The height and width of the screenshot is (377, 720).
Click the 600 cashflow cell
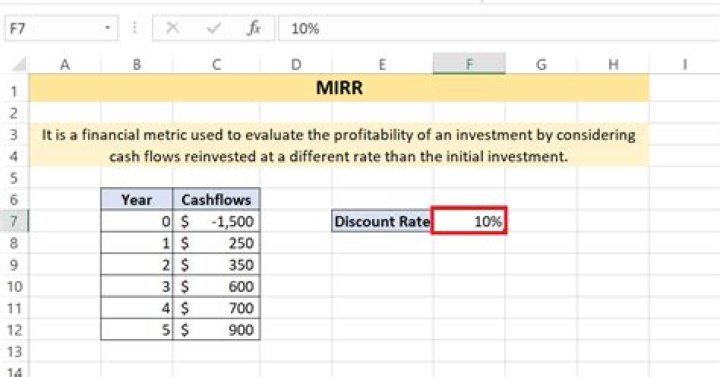tap(216, 286)
